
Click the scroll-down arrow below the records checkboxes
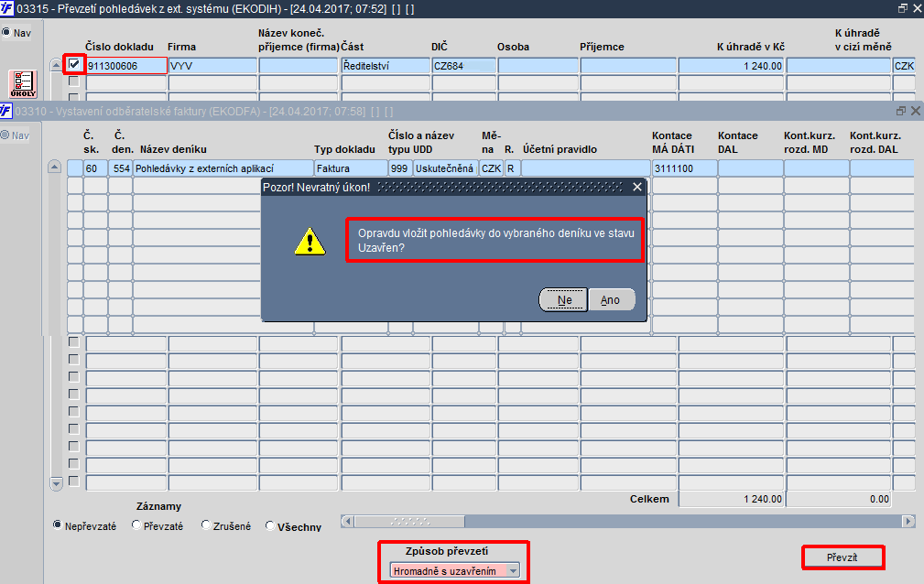tap(57, 484)
